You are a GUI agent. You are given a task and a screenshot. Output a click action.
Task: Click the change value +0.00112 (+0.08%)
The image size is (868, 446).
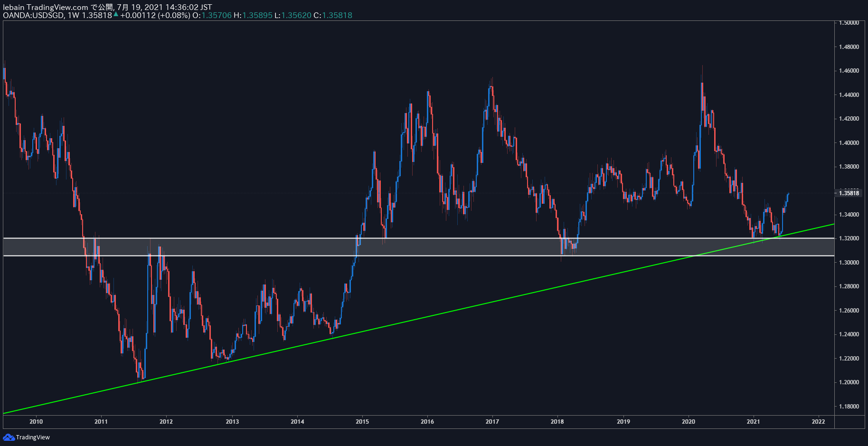(x=155, y=15)
